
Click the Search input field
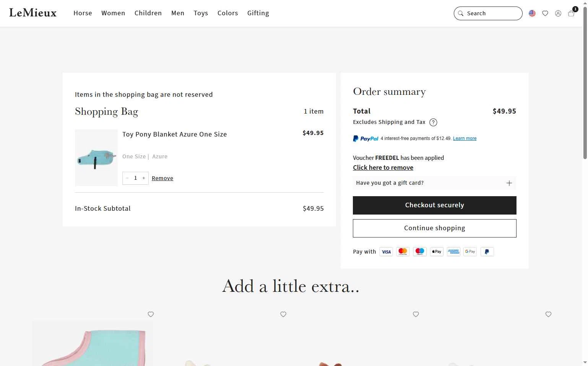click(488, 13)
